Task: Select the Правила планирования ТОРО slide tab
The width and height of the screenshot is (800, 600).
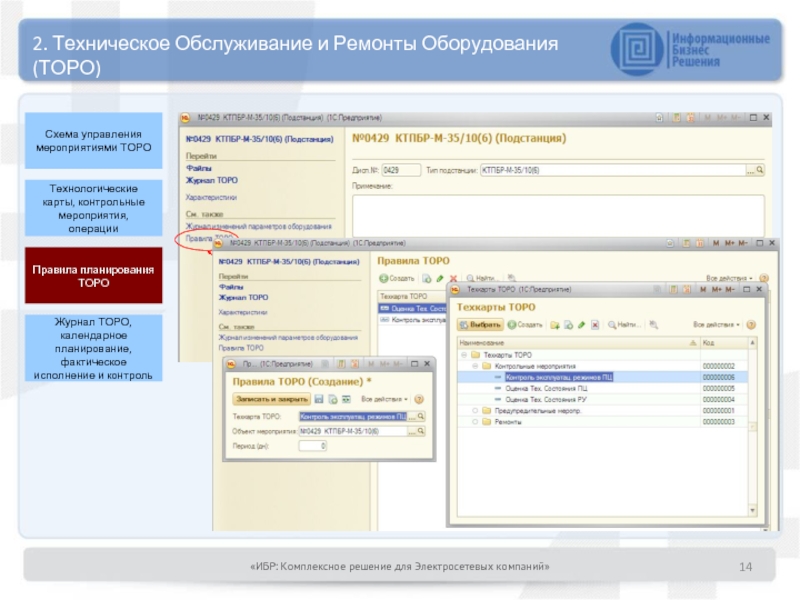Action: (92, 276)
